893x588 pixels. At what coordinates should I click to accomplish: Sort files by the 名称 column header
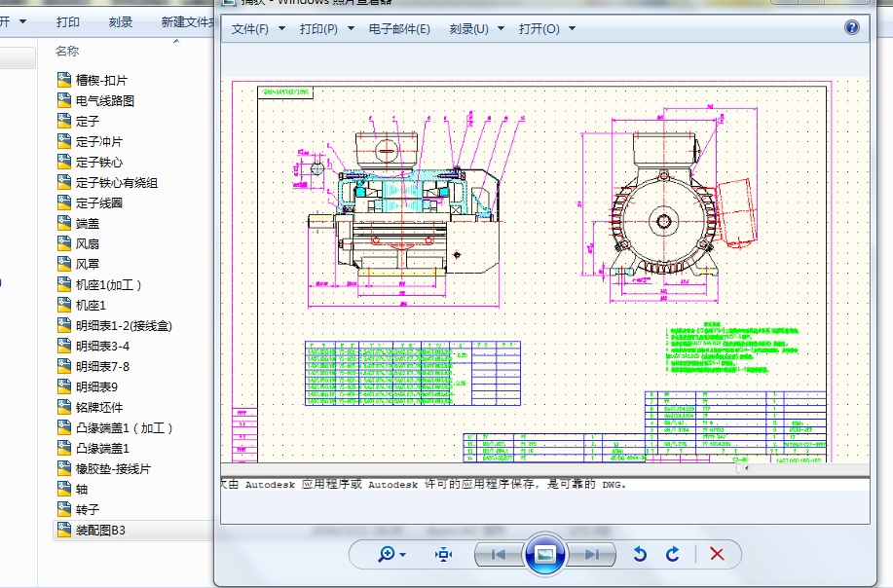click(67, 51)
